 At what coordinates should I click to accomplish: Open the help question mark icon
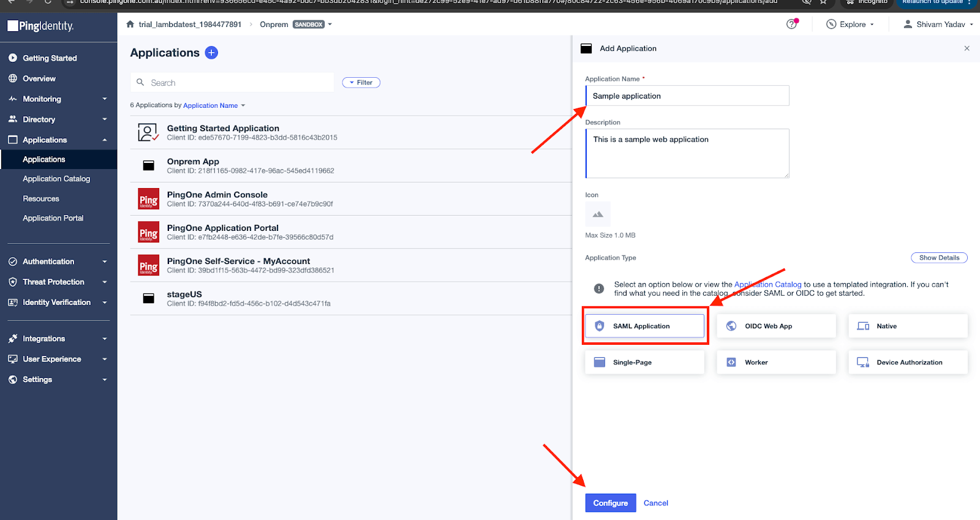(792, 24)
